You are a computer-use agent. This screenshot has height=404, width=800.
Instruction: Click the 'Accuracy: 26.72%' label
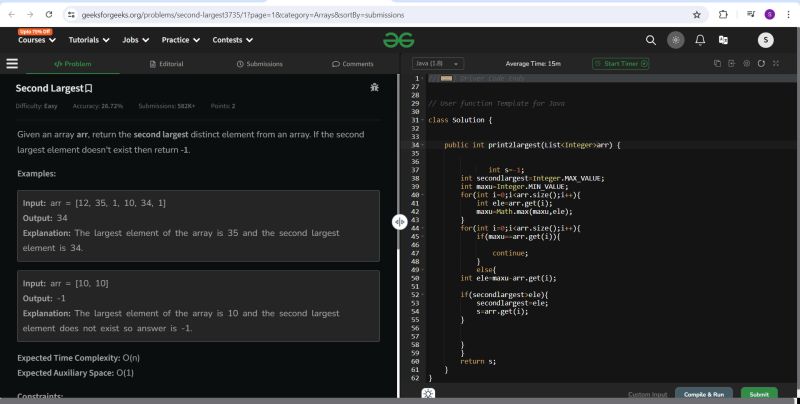point(97,106)
